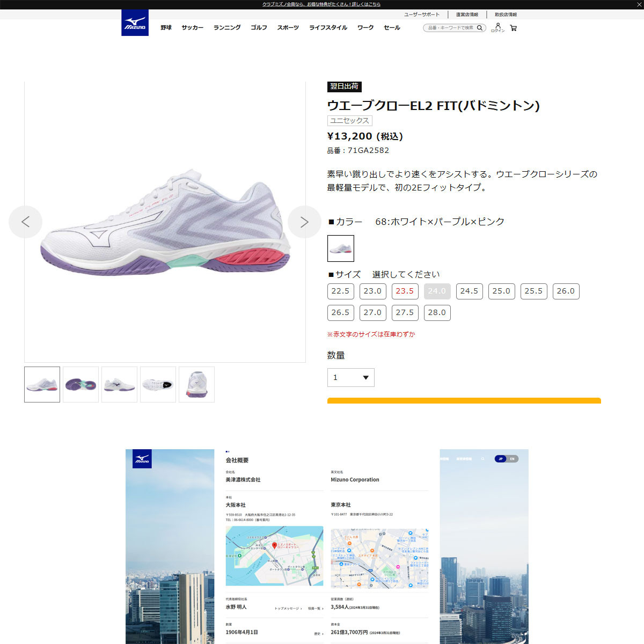Choose size 26.0

566,291
